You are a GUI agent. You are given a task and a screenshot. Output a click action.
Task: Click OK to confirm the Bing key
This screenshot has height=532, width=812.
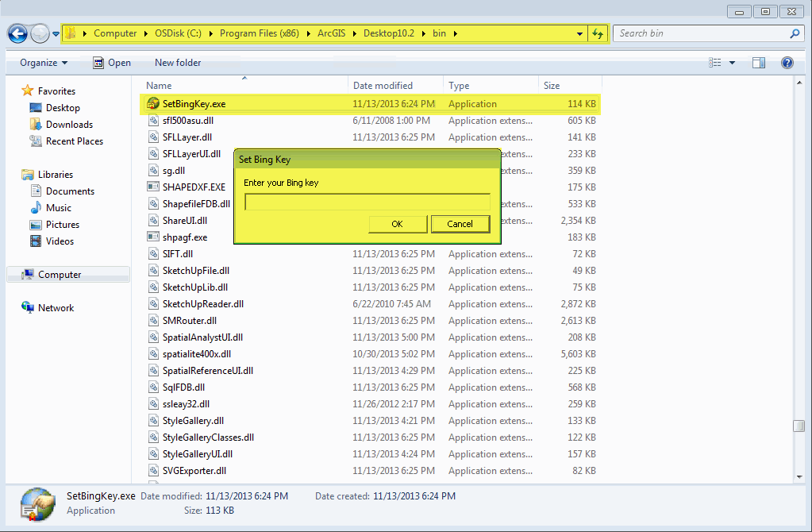tap(397, 224)
